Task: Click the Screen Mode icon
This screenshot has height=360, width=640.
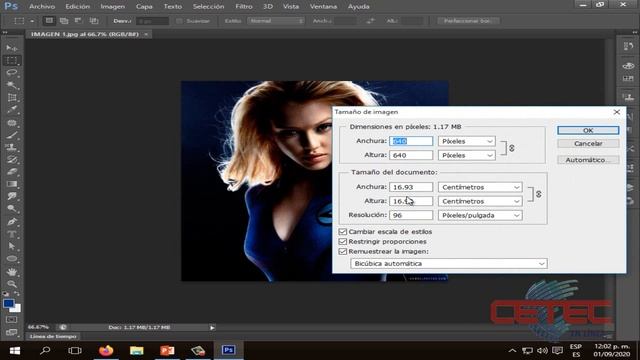Action: [x=11, y=332]
